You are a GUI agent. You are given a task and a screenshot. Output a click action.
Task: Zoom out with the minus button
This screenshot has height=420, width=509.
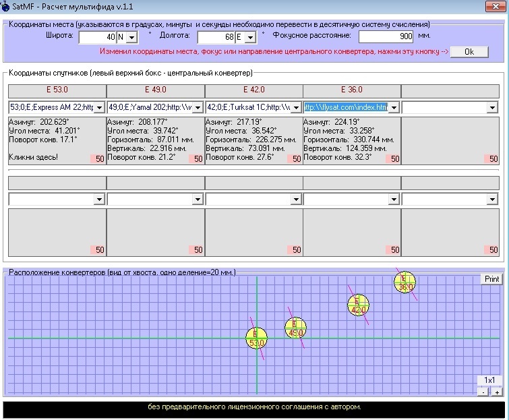tap(483, 392)
